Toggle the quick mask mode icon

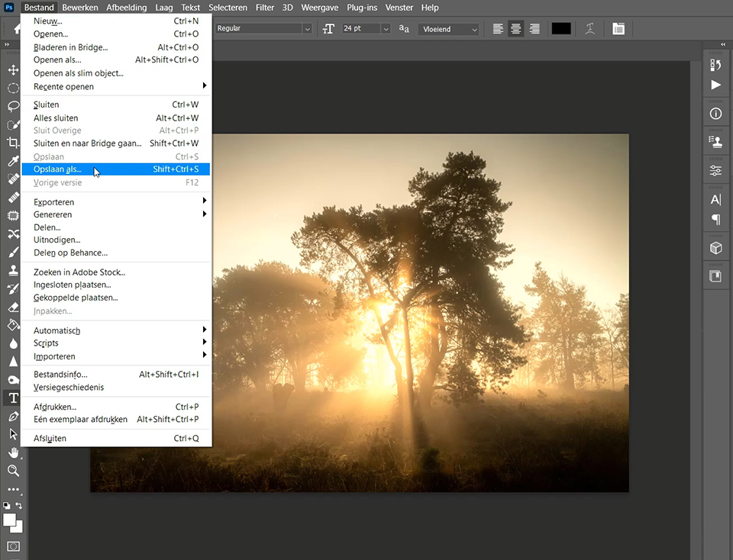click(13, 546)
